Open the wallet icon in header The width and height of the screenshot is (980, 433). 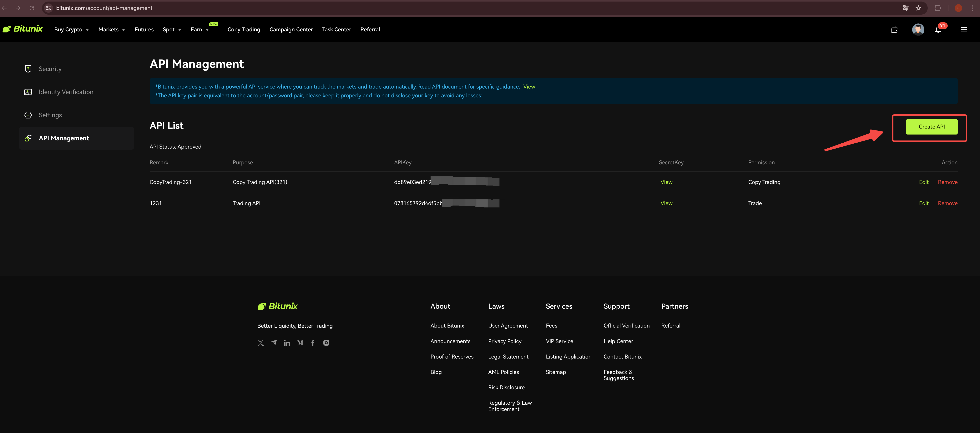tap(894, 30)
